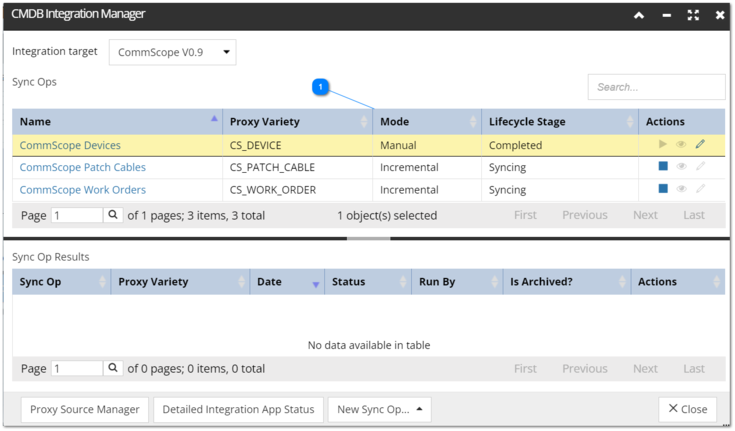
Task: View CommScope Work Orders eye icon
Action: tap(682, 189)
